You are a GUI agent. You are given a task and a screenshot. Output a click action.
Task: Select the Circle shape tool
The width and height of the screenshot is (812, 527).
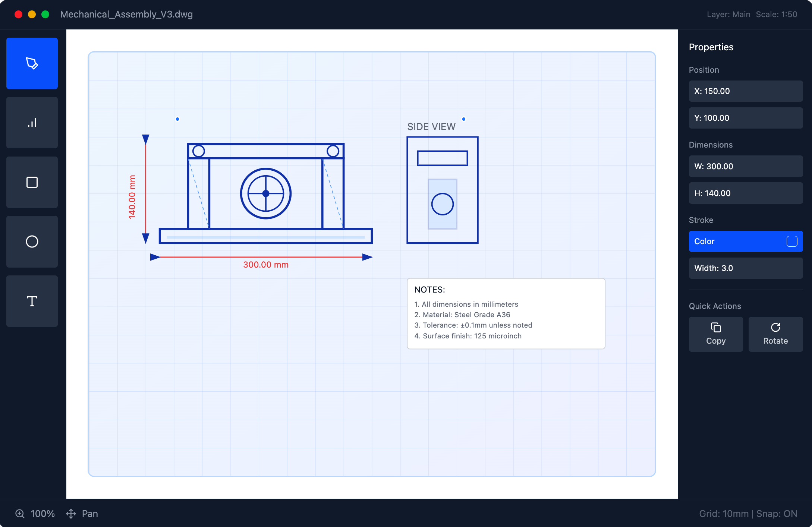tap(32, 242)
